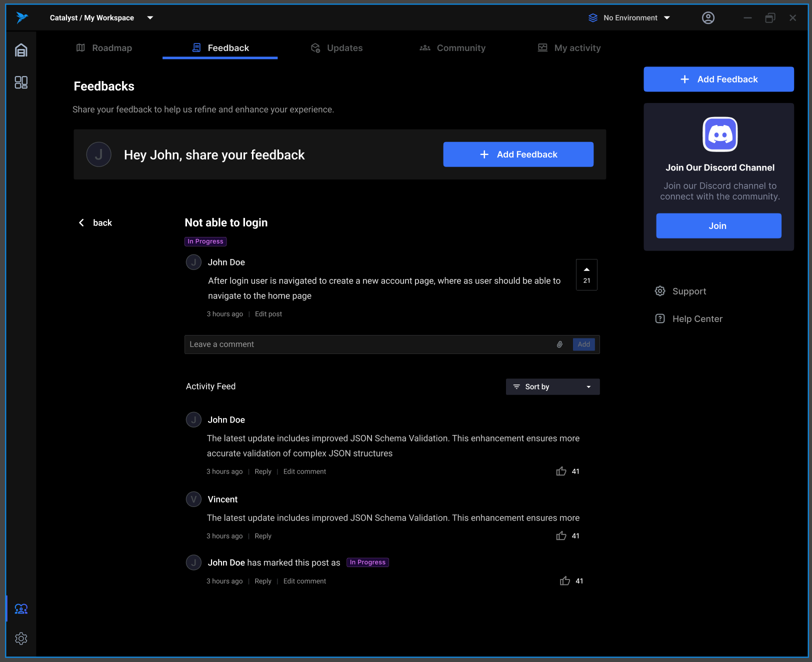Click the back chevron arrow

(x=81, y=222)
